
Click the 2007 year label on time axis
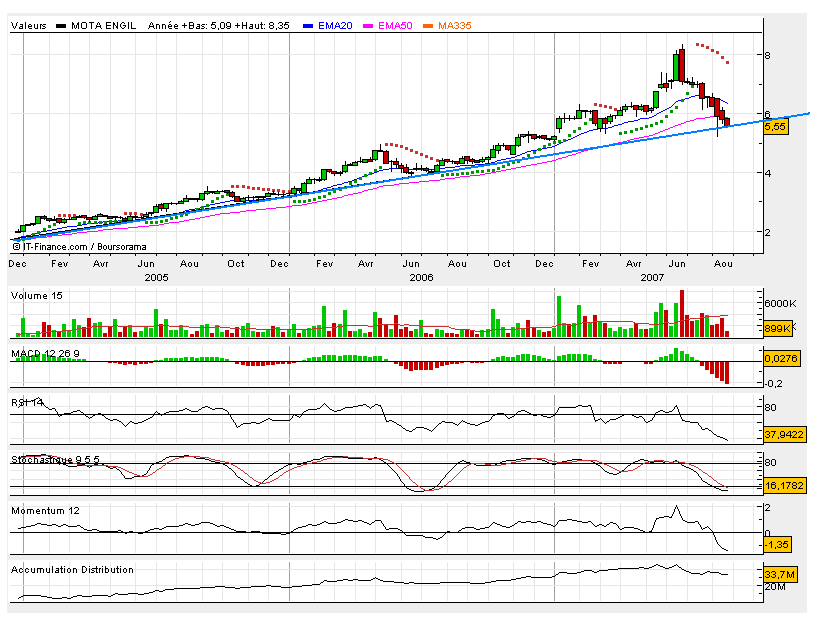[652, 278]
